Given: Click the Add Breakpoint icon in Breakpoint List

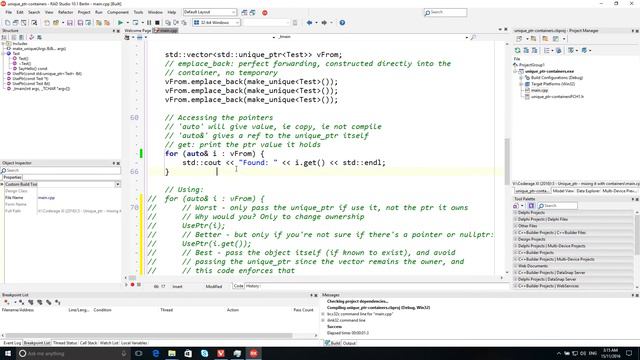Looking at the screenshot, I should pos(7,302).
